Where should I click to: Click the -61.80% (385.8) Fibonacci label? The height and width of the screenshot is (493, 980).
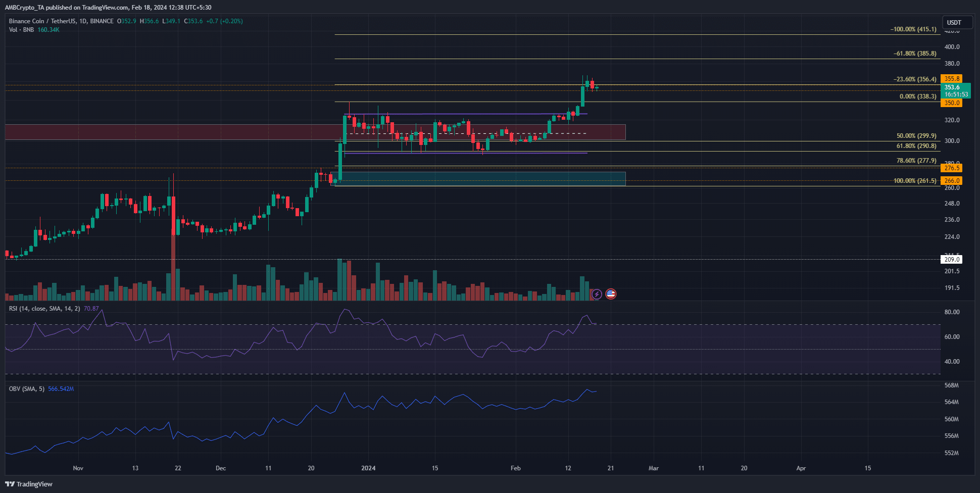click(x=915, y=54)
